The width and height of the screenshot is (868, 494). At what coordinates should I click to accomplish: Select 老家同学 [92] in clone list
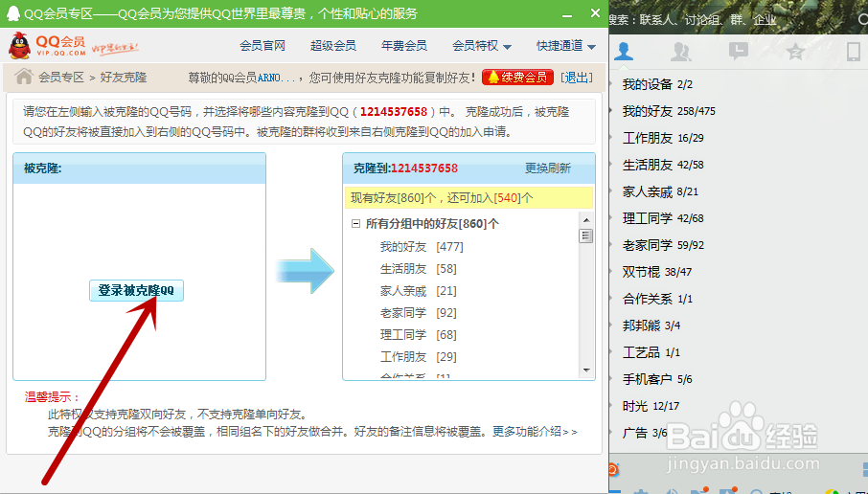[419, 313]
